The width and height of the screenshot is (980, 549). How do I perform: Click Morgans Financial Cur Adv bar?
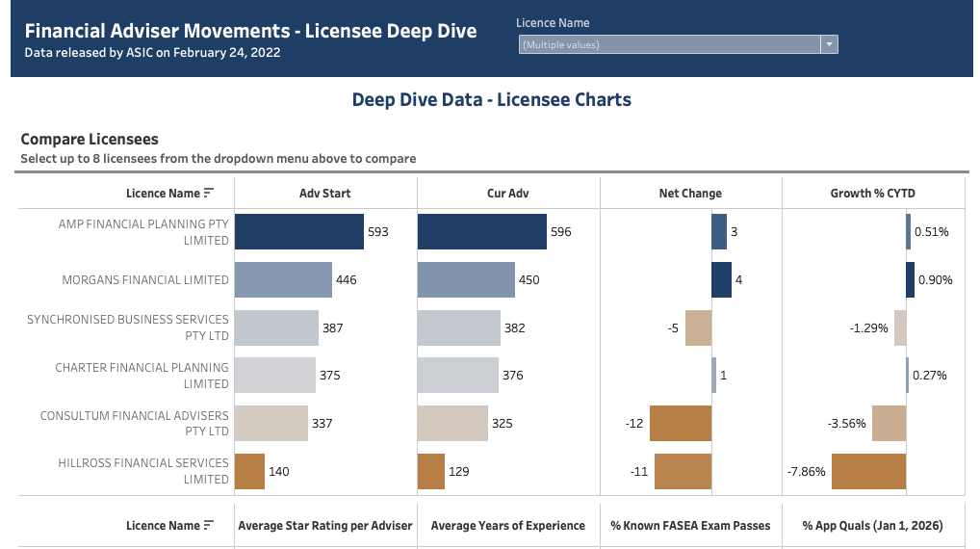(x=466, y=279)
